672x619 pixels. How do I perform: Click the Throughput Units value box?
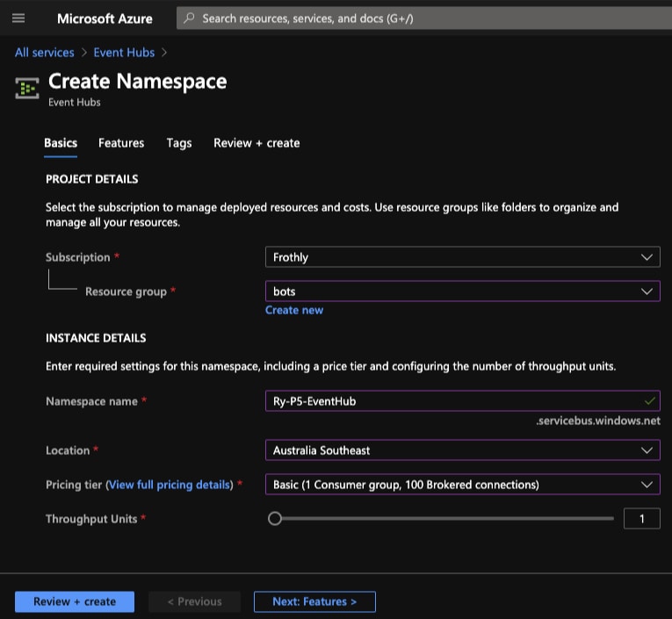pyautogui.click(x=641, y=519)
